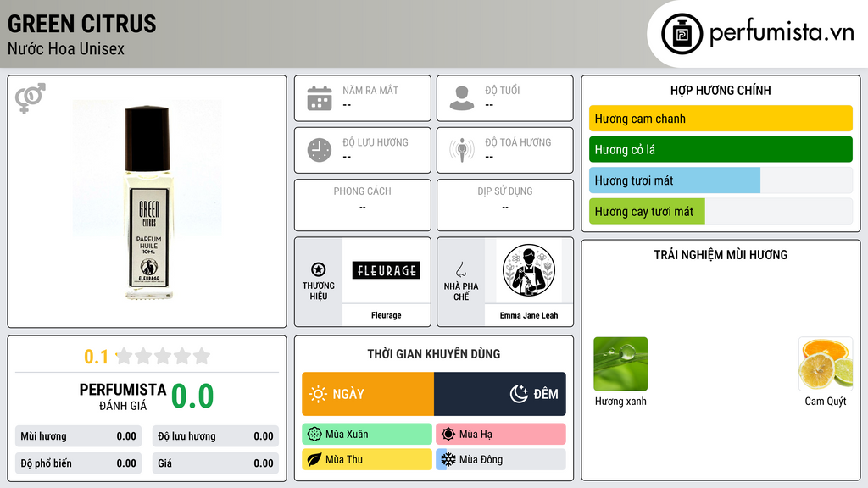Click the Hương cay tươi mát accord bar
This screenshot has width=868, height=488.
click(x=721, y=211)
